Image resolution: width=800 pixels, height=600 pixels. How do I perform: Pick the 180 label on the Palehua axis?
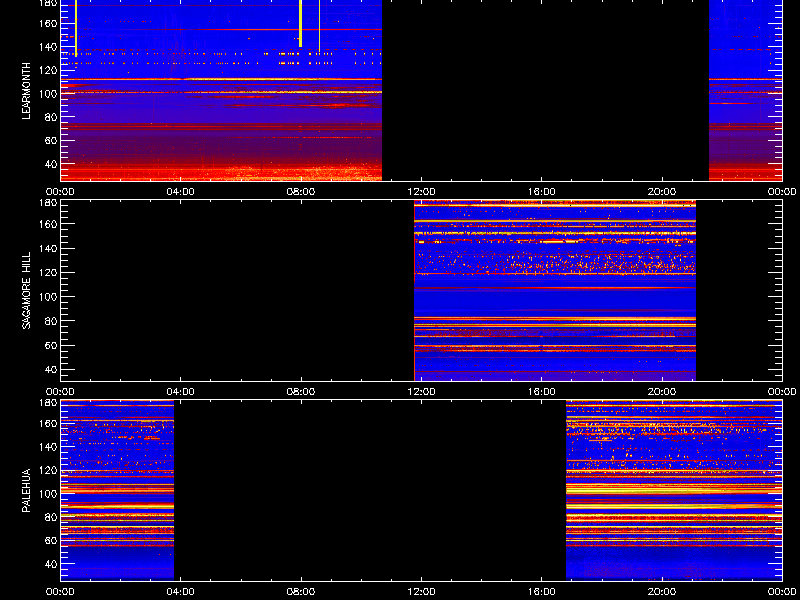tap(48, 403)
